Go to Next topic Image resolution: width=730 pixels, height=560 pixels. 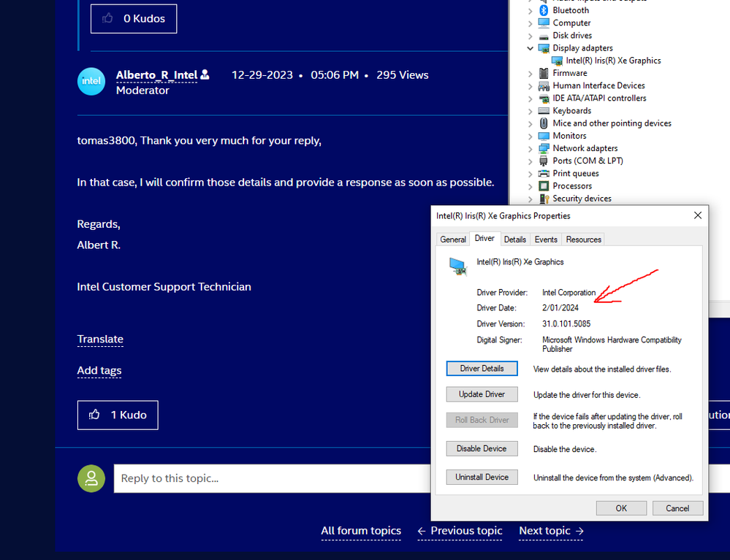(551, 531)
